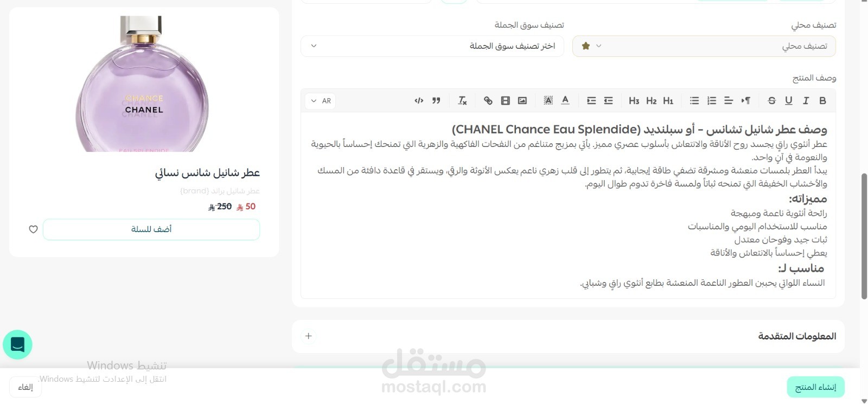Add product to favorites with heart icon
This screenshot has width=868, height=404.
33,229
